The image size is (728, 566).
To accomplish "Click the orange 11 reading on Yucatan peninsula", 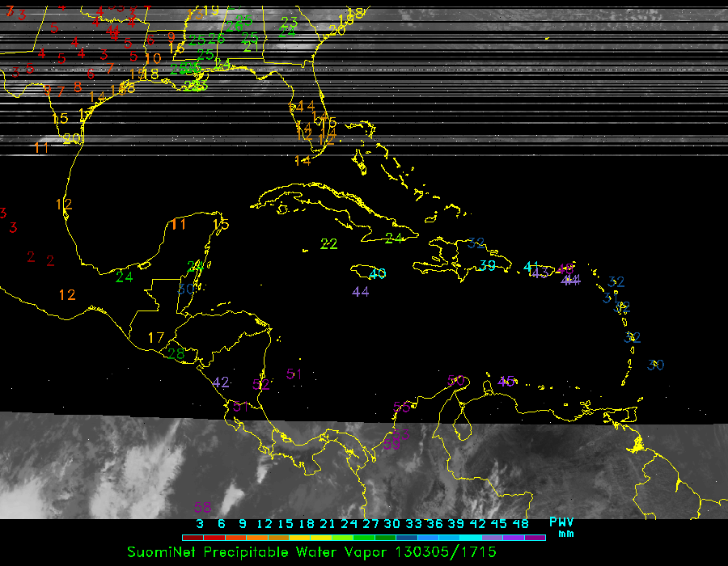I will pyautogui.click(x=179, y=224).
